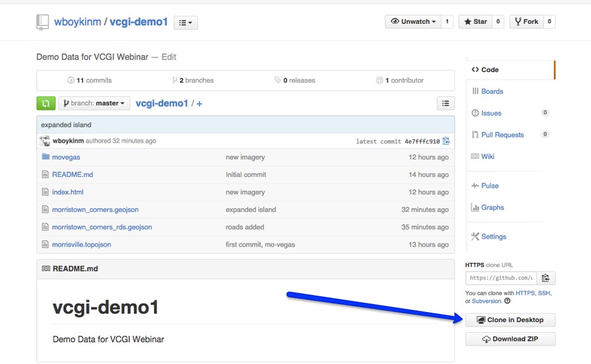591x364 pixels.
Task: Open 'expanded island' message on geojson row
Action: click(251, 210)
